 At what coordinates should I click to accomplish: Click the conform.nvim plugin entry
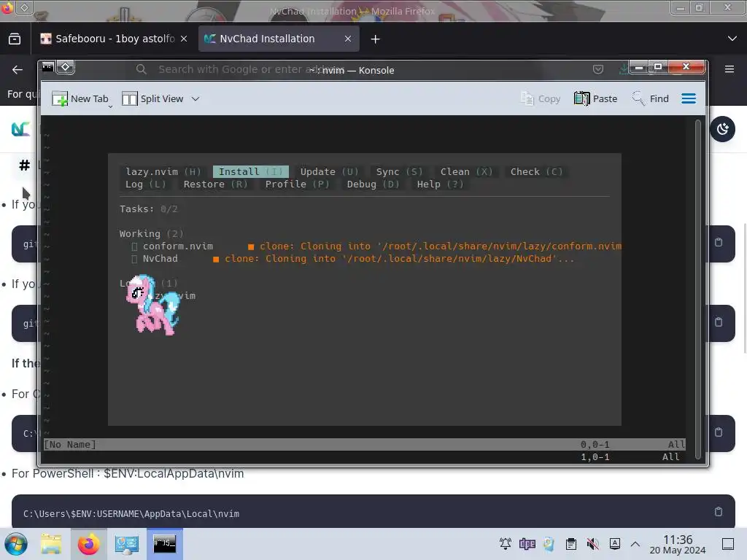178,246
